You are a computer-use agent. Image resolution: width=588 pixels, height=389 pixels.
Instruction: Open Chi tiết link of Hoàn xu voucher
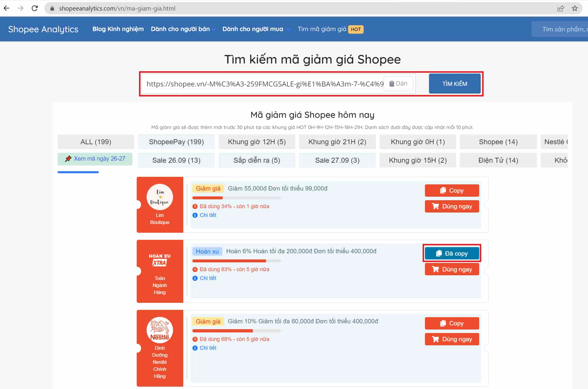point(208,278)
